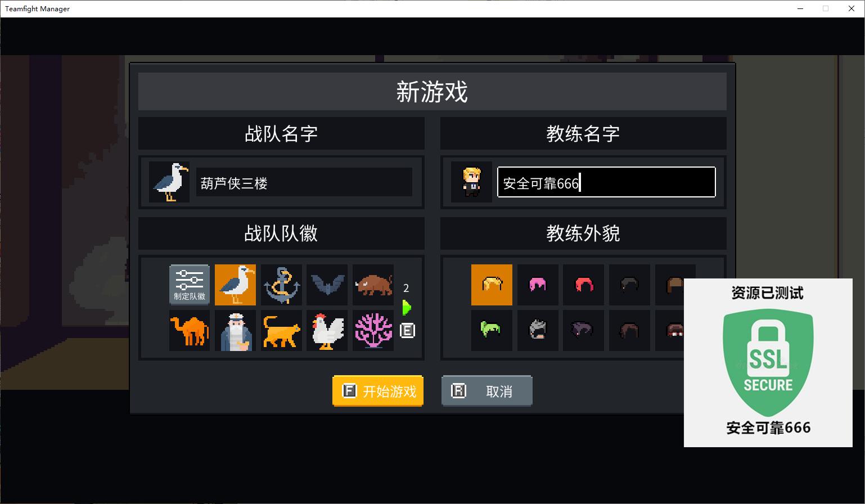Open the 制定队徽 custom emblem option
The width and height of the screenshot is (865, 504).
pos(190,285)
